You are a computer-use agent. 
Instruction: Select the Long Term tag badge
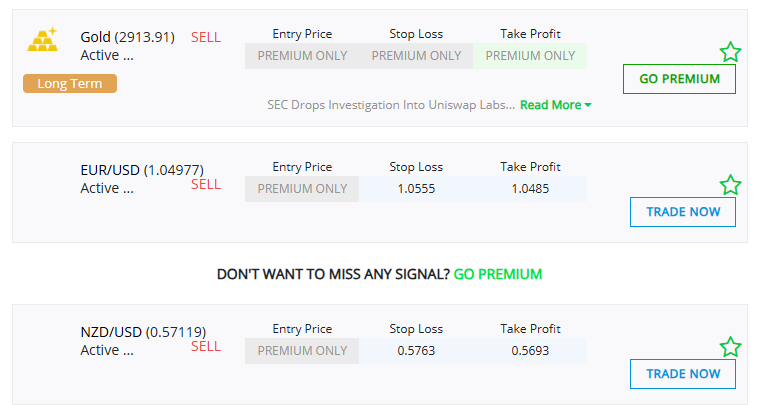[x=70, y=83]
